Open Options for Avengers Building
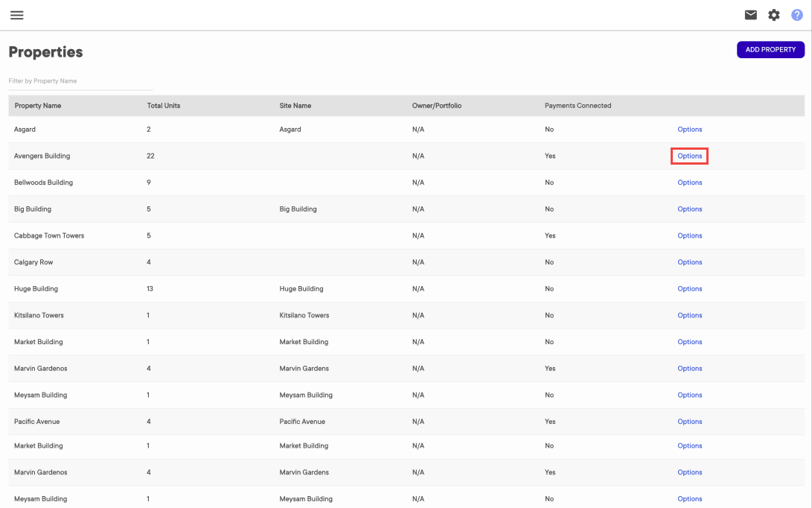 (x=689, y=156)
